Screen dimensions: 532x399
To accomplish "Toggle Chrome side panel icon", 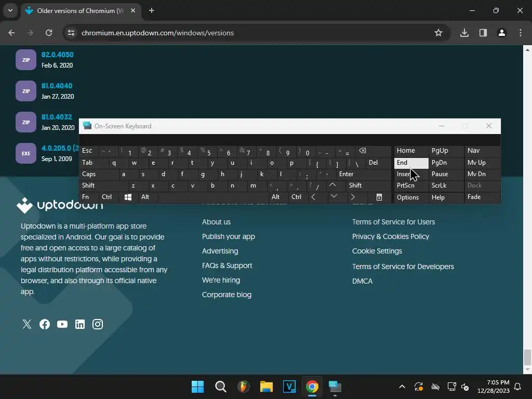I will [483, 33].
